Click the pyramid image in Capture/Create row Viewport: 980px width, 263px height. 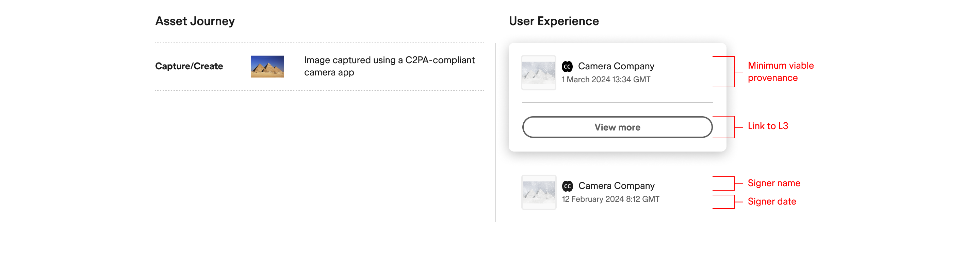click(268, 66)
